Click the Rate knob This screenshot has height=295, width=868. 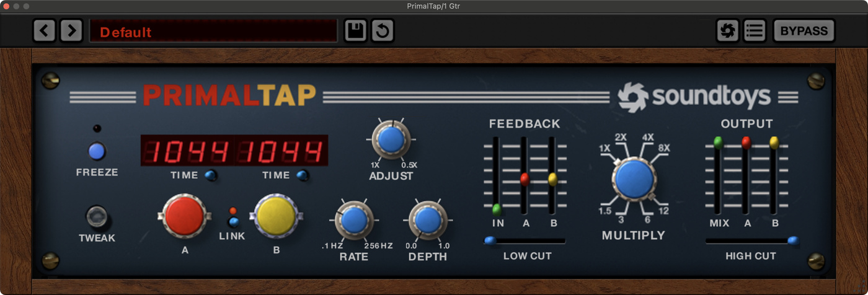click(353, 220)
